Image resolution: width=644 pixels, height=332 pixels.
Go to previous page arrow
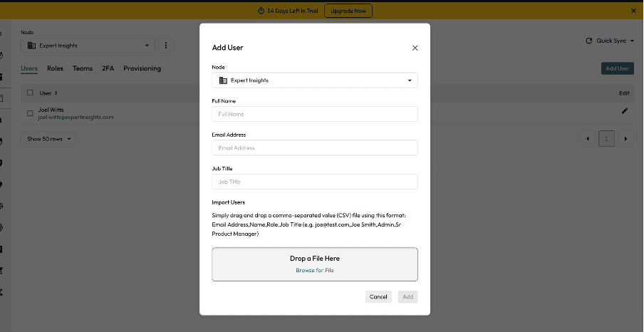(587, 139)
